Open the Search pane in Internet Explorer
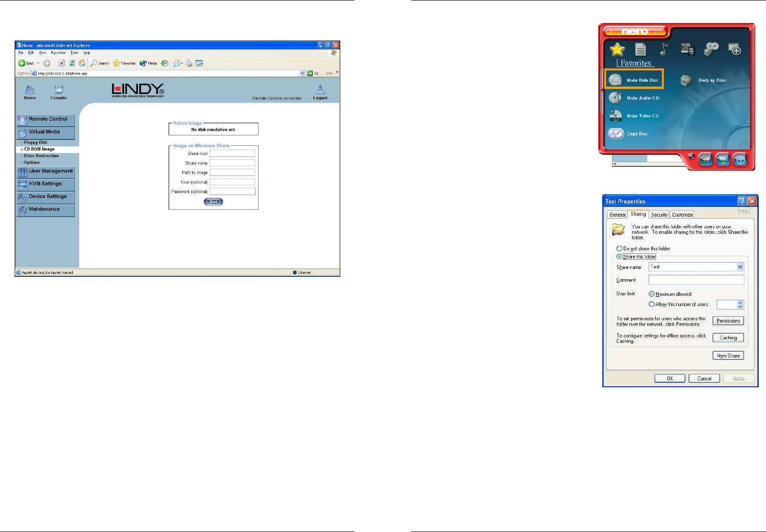 [100, 63]
